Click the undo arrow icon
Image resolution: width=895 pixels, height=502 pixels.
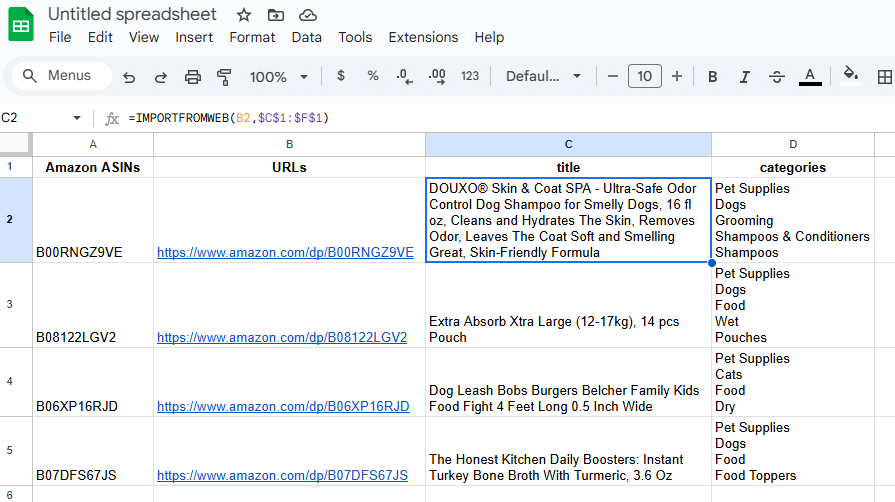click(129, 77)
